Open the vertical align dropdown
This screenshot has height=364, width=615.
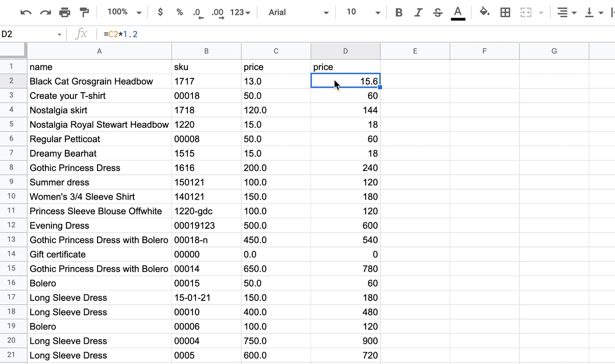(x=594, y=12)
